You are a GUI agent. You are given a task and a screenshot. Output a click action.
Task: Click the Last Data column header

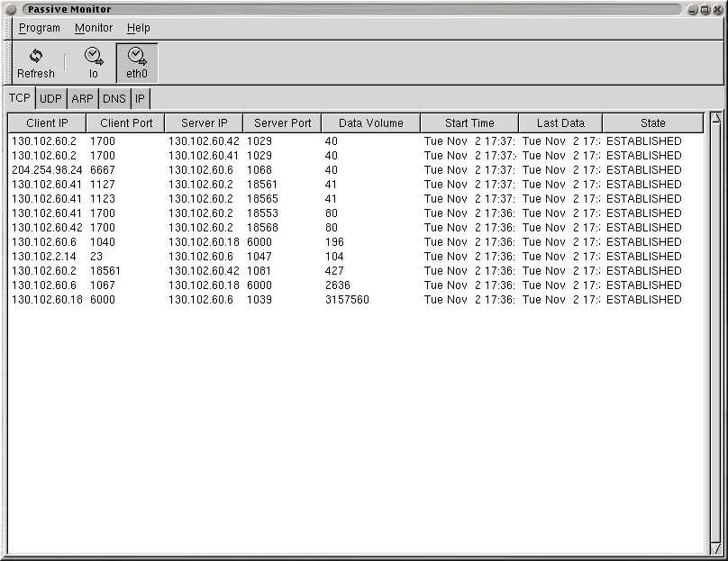click(x=560, y=123)
